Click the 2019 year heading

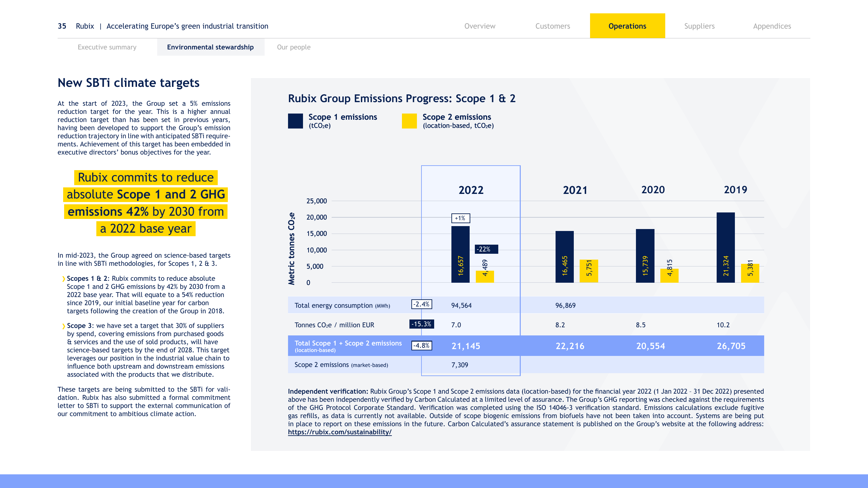coord(735,190)
